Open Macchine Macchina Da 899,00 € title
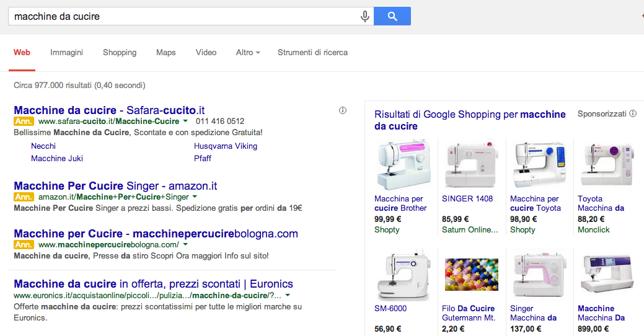 (x=601, y=313)
